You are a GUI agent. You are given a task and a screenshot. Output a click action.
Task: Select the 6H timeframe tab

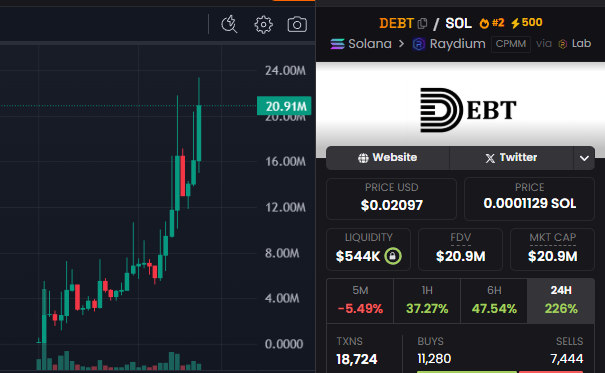(x=494, y=300)
